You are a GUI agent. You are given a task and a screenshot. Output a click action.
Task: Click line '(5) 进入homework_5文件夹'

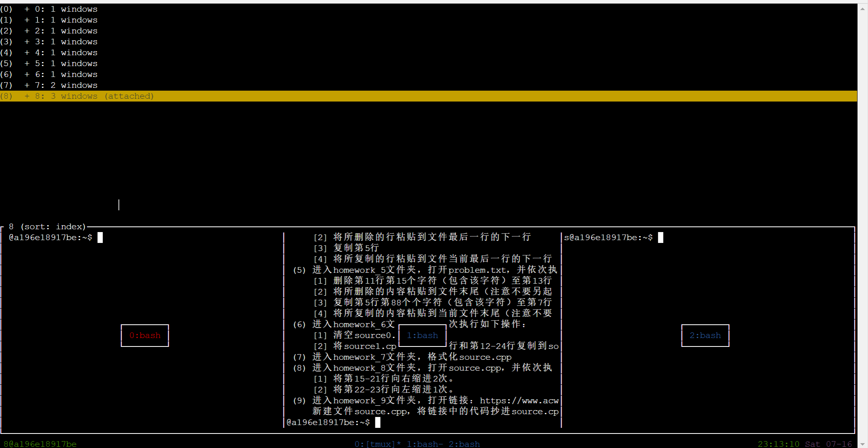coord(425,270)
